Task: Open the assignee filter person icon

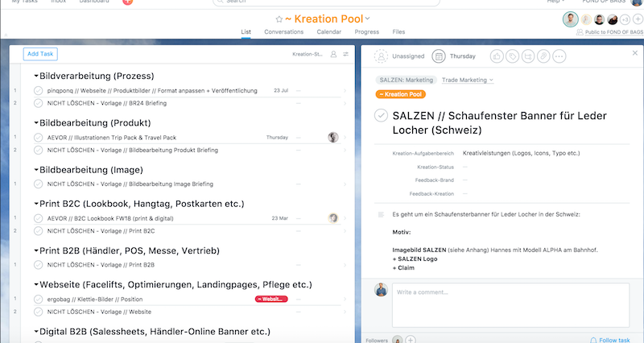Action: [333, 54]
